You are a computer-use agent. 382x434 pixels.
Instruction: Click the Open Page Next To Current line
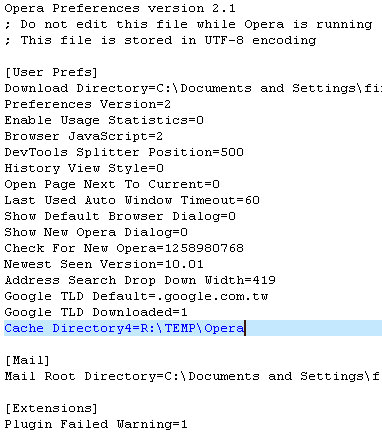pos(112,184)
